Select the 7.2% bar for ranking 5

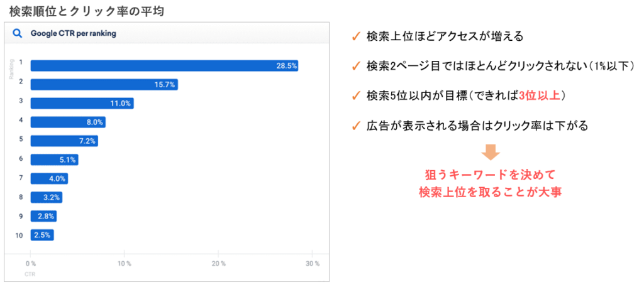pyautogui.click(x=64, y=141)
